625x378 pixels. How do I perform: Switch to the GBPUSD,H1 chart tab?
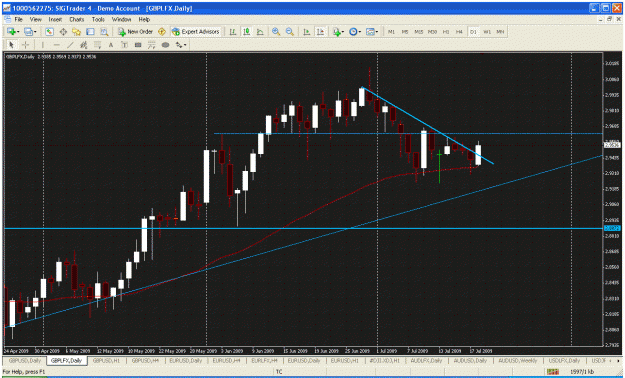(x=106, y=360)
